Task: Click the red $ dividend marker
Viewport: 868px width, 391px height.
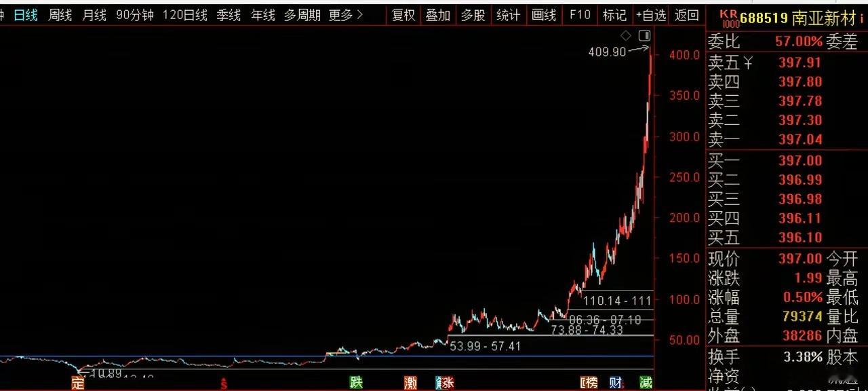Action: pos(223,384)
